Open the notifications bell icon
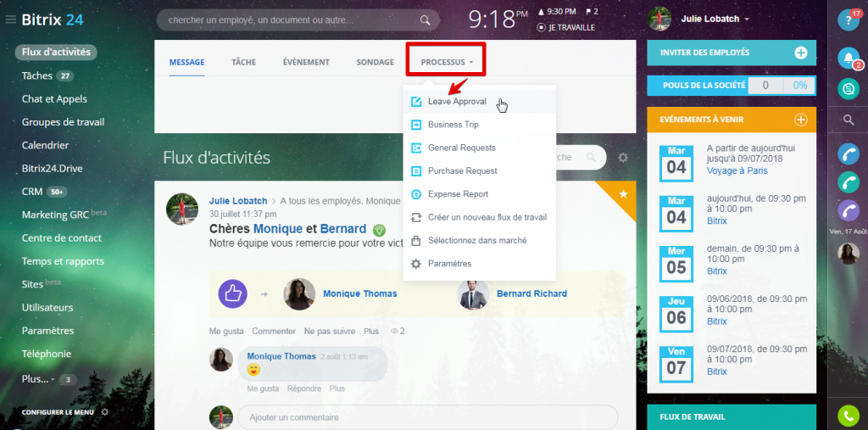868x430 pixels. pos(848,58)
